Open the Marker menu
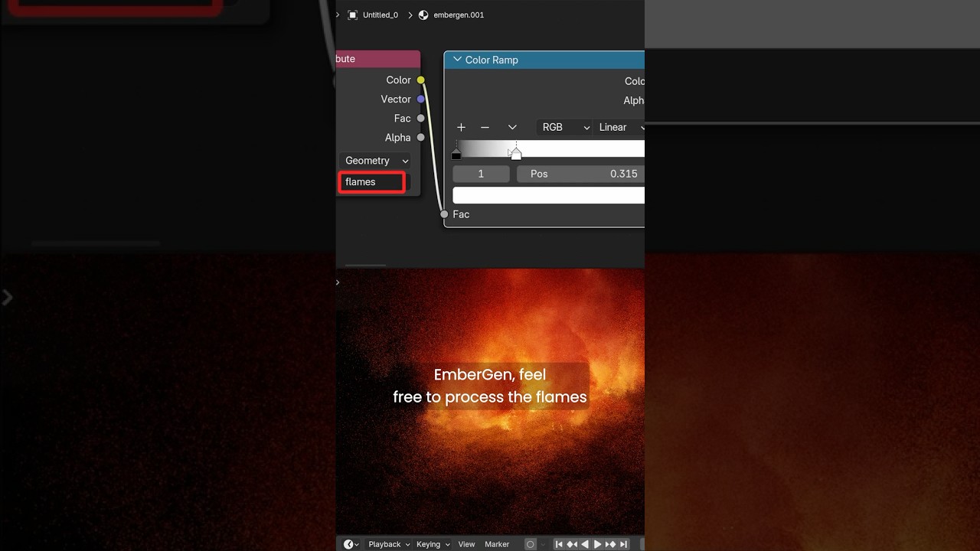This screenshot has height=551, width=980. [x=497, y=544]
